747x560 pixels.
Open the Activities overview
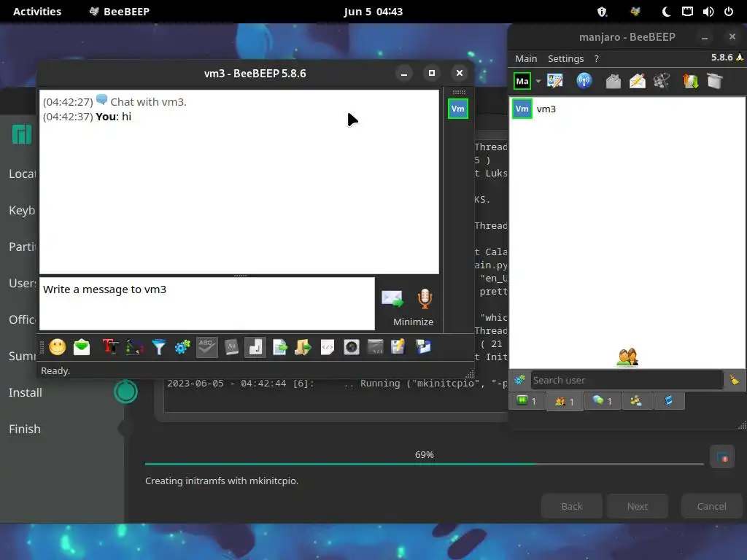pos(37,12)
